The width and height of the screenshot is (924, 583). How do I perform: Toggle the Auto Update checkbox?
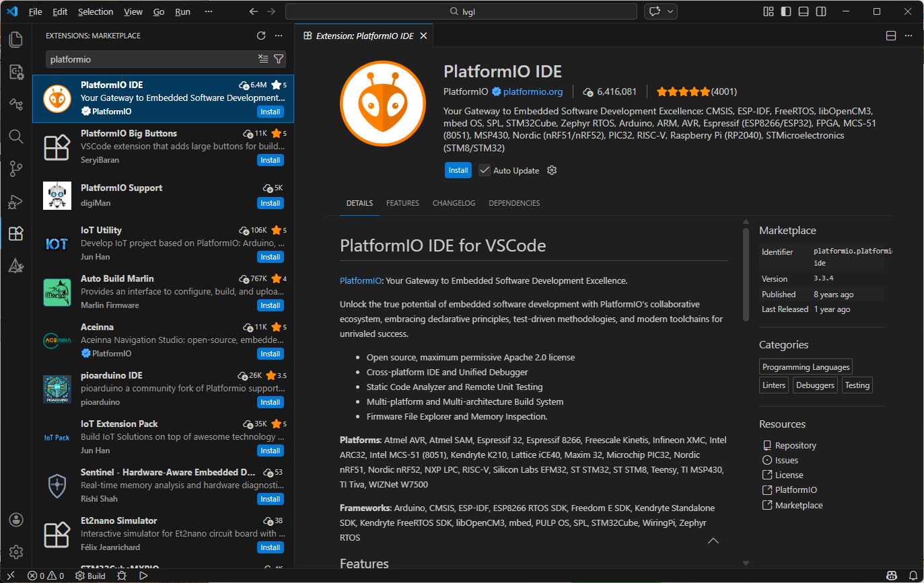(485, 170)
